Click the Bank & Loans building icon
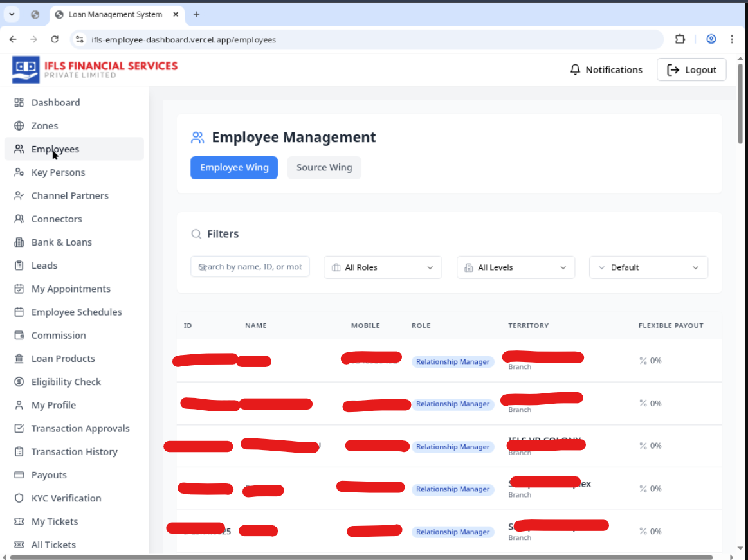This screenshot has height=560, width=748. [19, 242]
